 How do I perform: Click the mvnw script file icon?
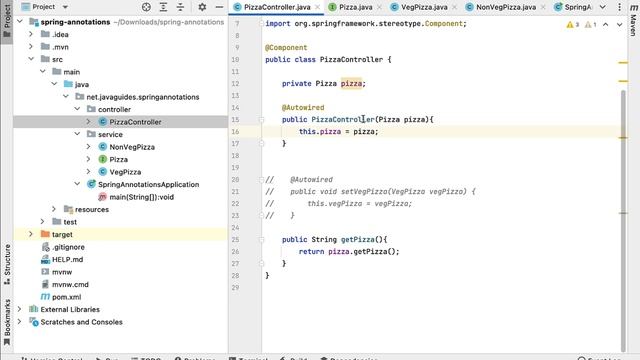pyautogui.click(x=45, y=272)
